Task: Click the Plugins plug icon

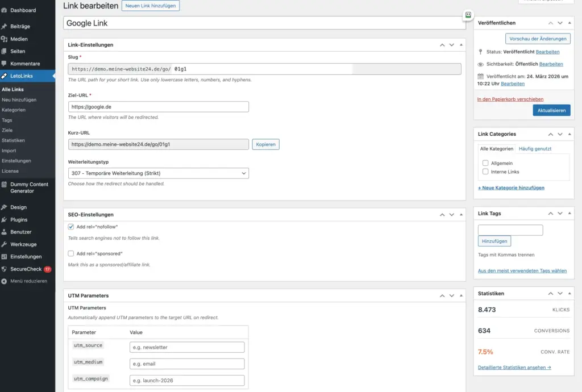Action: tap(4, 219)
